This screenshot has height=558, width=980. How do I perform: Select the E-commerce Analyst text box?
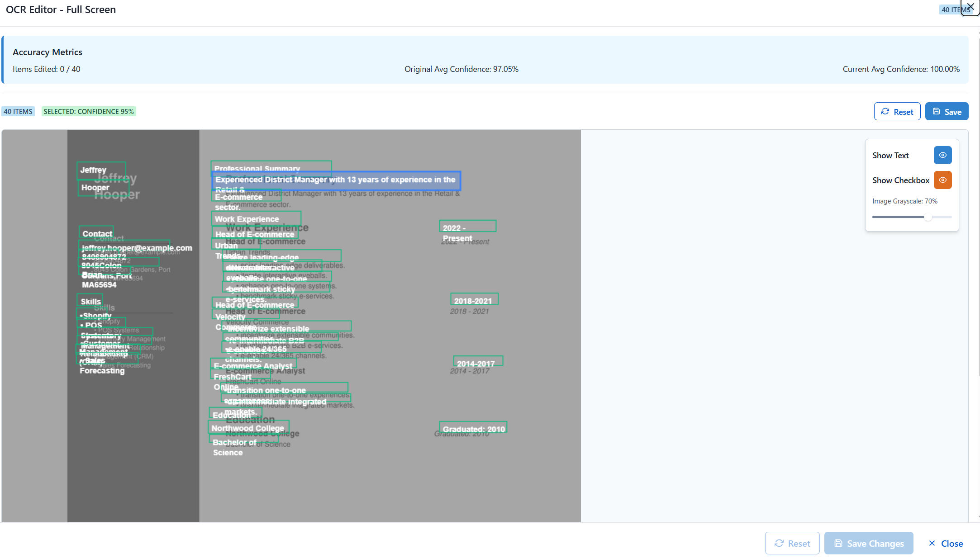[x=253, y=364]
